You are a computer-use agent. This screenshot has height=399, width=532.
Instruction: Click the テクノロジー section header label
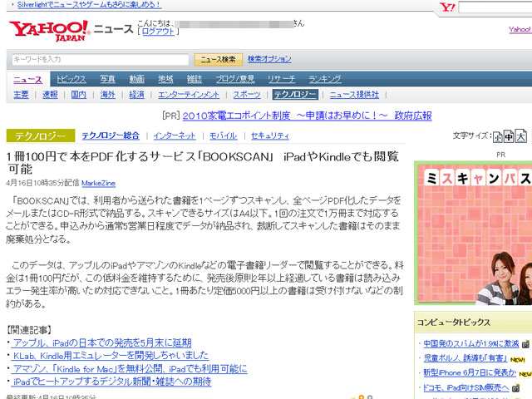tap(41, 135)
